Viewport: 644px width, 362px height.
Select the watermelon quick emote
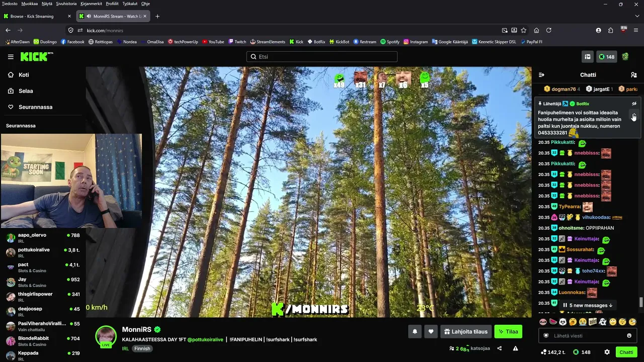coord(553,322)
